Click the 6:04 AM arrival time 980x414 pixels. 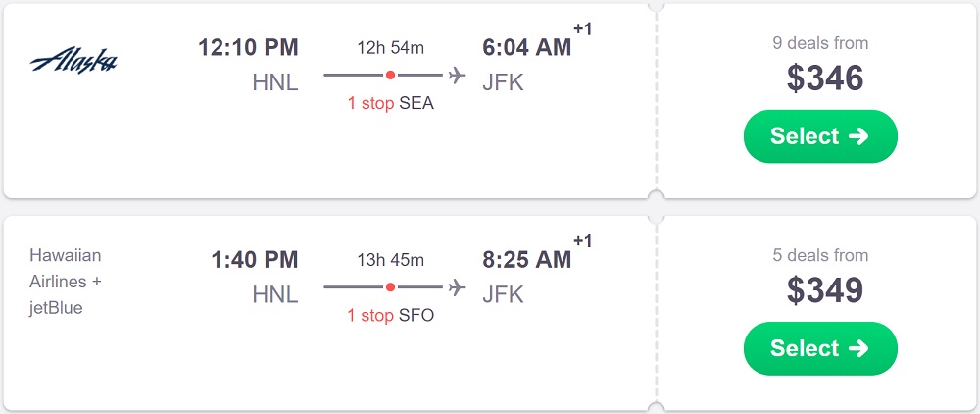pos(526,47)
